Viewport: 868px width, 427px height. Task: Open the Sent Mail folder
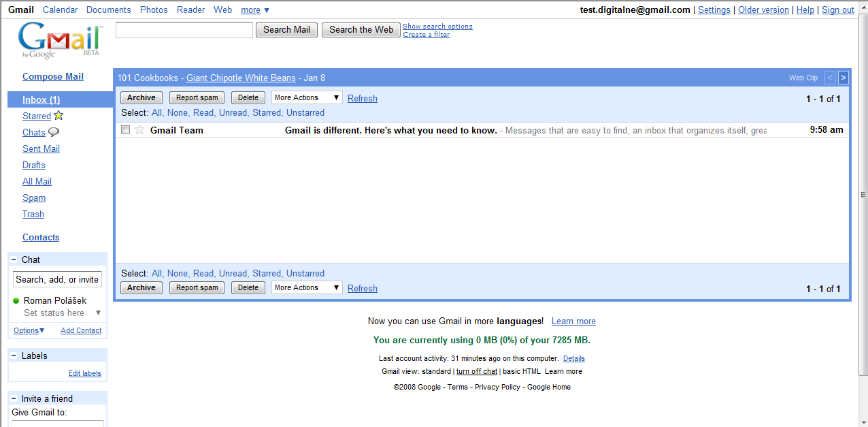click(41, 148)
